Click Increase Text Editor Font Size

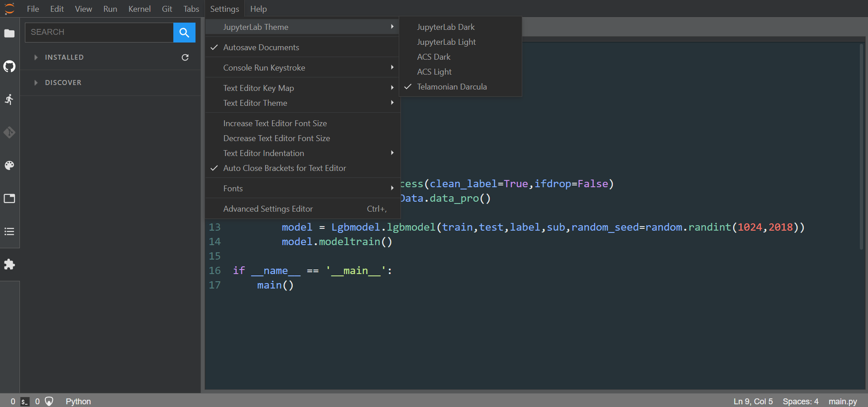coord(302,123)
